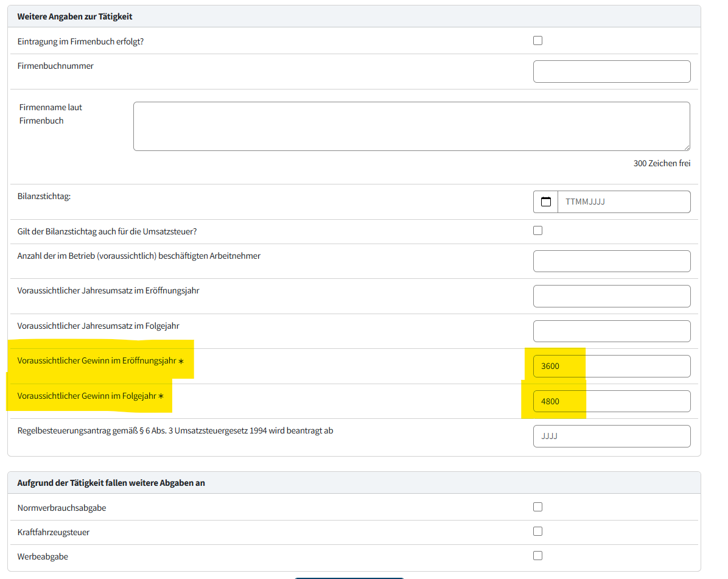728x579 pixels.
Task: Open the Bilanzstichtag calendar picker icon
Action: tap(546, 202)
